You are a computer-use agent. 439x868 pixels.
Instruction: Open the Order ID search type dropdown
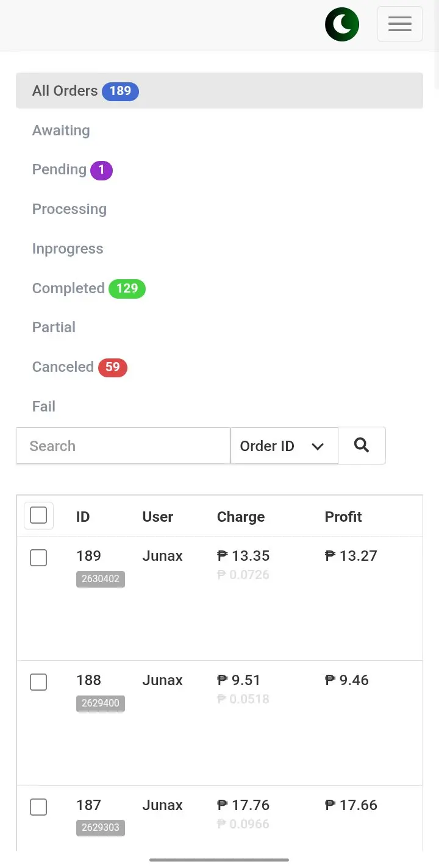[x=284, y=446]
